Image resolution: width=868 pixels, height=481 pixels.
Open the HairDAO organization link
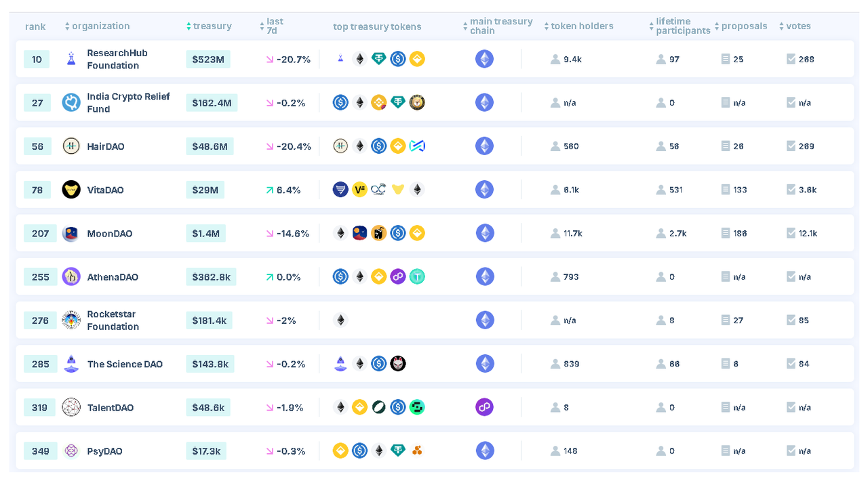coord(106,146)
